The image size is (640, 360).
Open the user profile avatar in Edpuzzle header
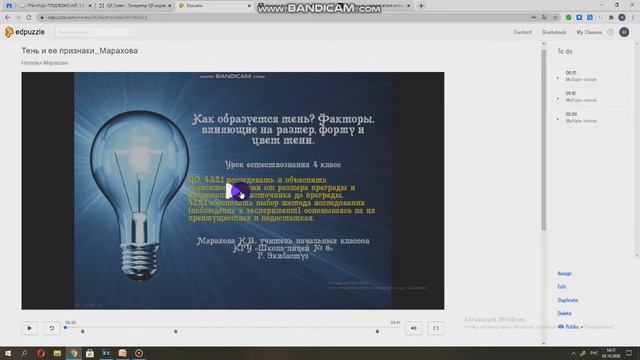click(624, 32)
